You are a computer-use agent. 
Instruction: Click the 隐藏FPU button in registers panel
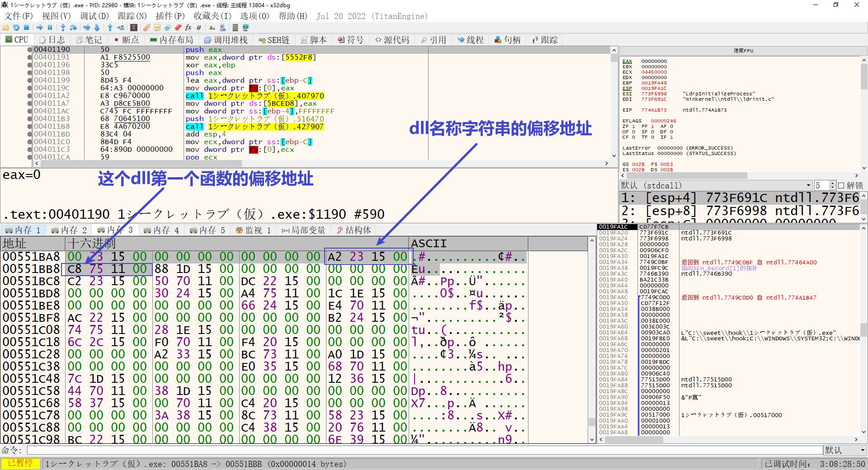pyautogui.click(x=743, y=51)
